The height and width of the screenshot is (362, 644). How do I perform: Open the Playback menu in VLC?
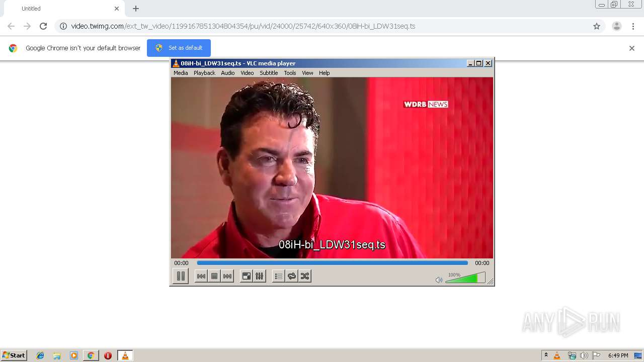point(204,73)
